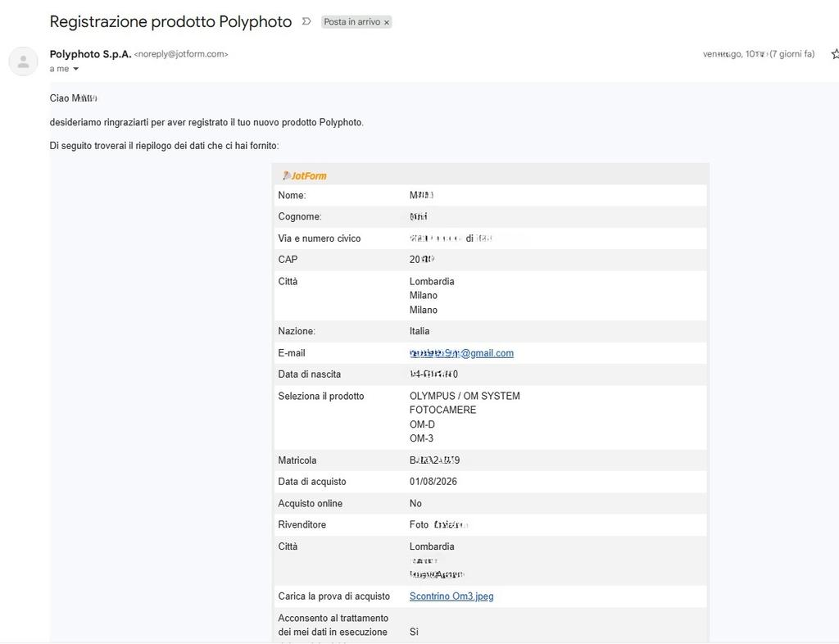The image size is (839, 644).
Task: Select the 'Data di nascita' label
Action: 309,374
